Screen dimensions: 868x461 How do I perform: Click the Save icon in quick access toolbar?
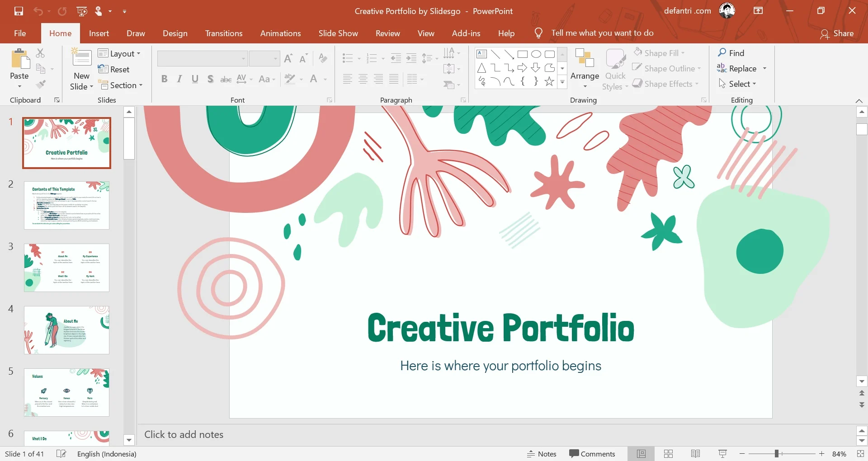(x=19, y=11)
